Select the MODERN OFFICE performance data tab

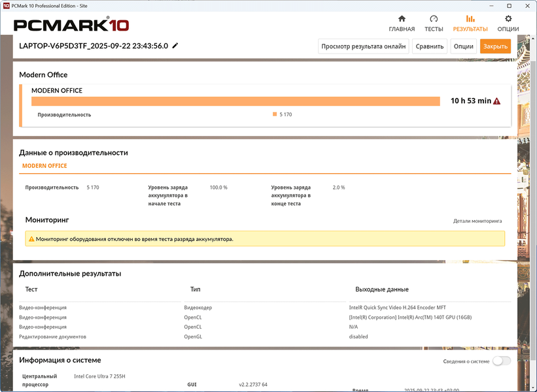[x=44, y=165]
